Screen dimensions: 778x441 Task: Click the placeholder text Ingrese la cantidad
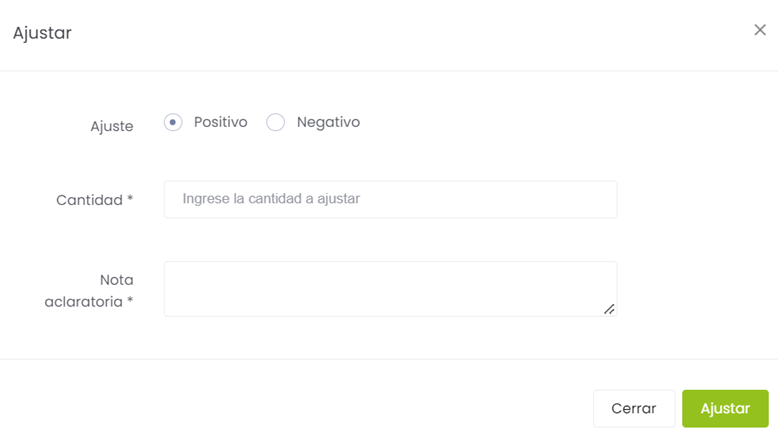coord(271,199)
